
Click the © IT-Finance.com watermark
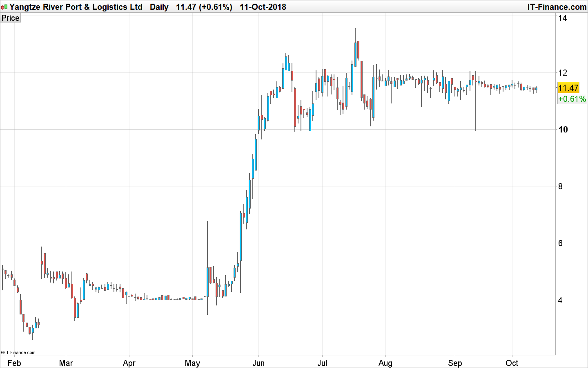(18, 352)
